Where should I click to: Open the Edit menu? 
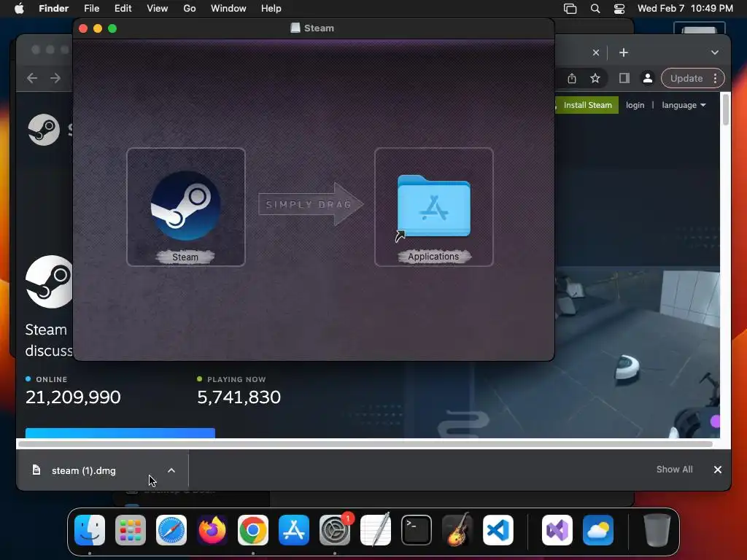point(123,9)
